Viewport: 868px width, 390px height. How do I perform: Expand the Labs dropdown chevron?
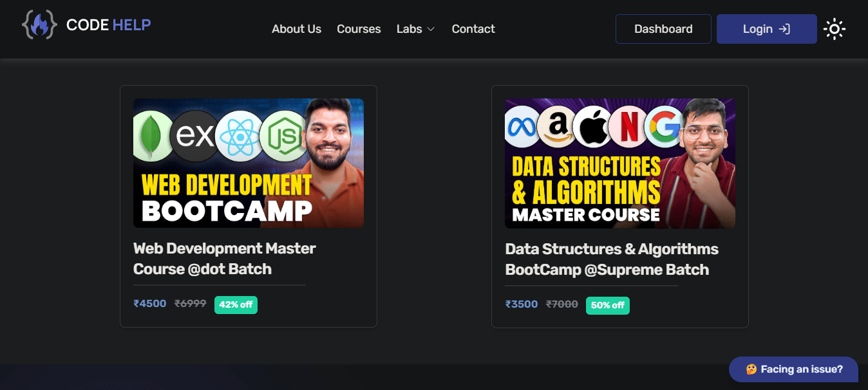tap(431, 29)
